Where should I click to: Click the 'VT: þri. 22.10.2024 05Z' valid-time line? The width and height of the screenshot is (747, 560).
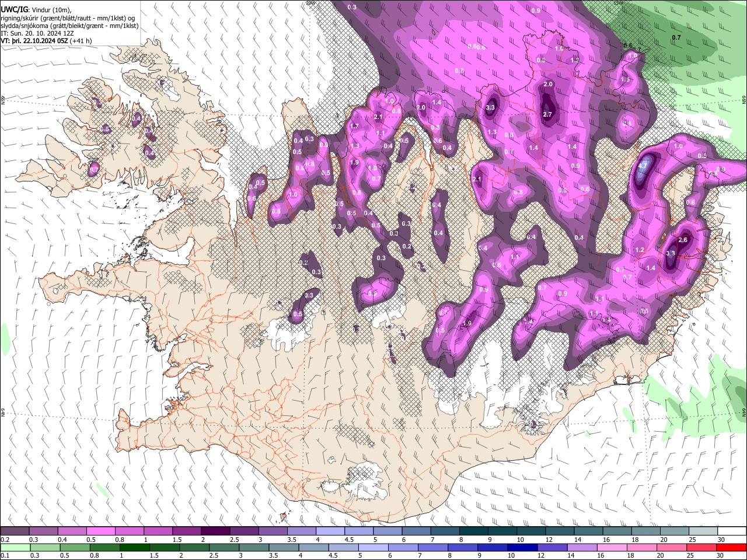[x=34, y=41]
